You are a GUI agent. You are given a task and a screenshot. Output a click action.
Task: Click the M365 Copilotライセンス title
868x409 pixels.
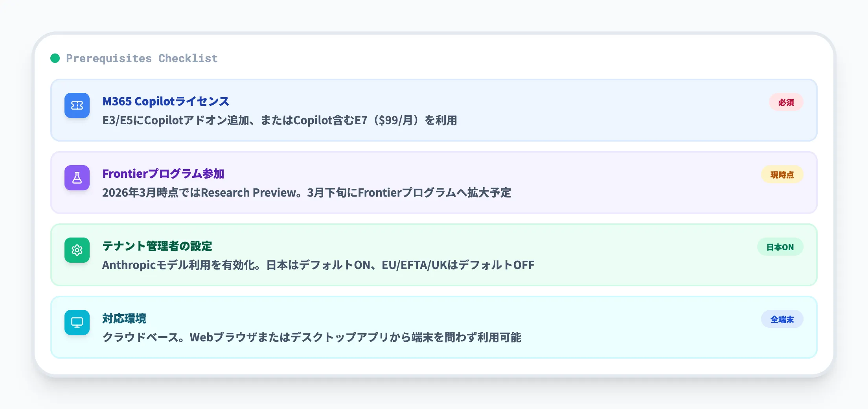(166, 101)
